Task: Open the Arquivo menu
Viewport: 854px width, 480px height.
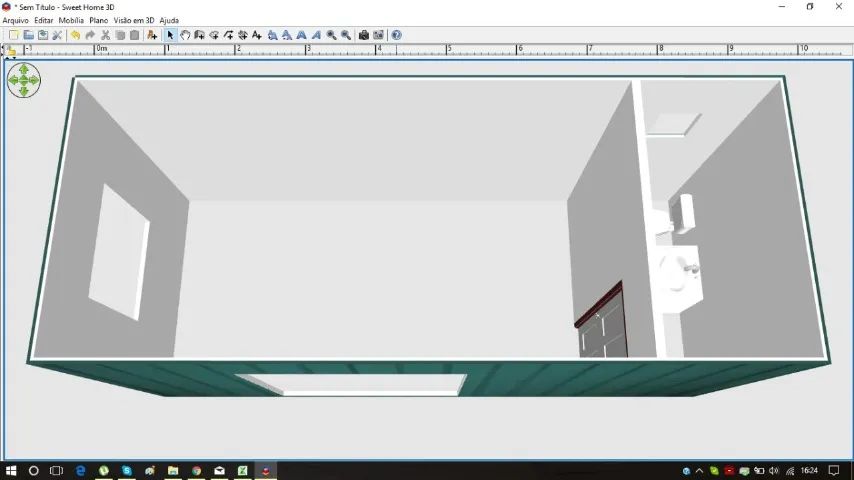Action: click(15, 20)
